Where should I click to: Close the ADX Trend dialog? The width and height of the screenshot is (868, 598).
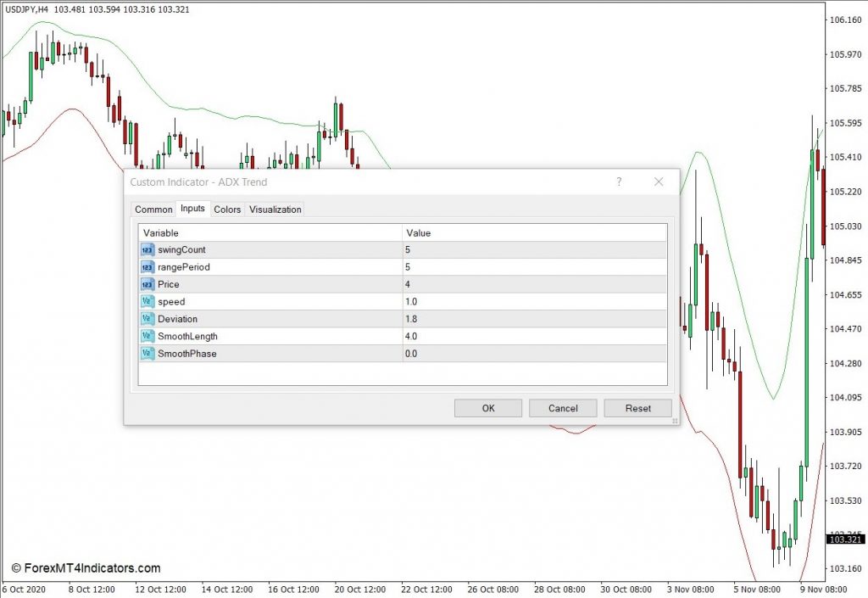658,182
